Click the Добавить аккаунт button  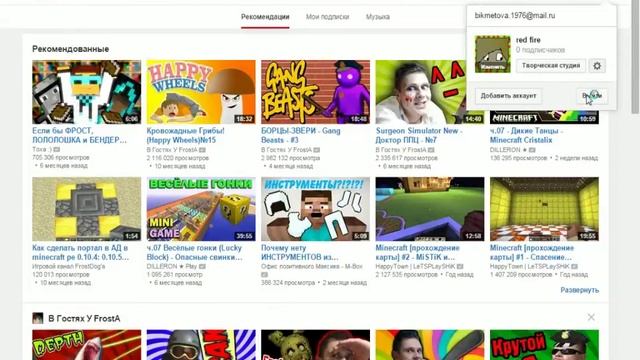(x=508, y=96)
